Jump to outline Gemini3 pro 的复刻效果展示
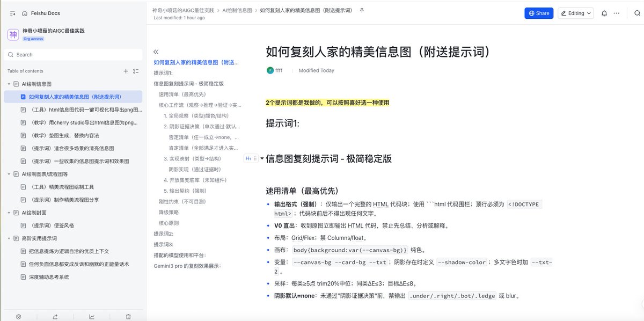 [187, 266]
